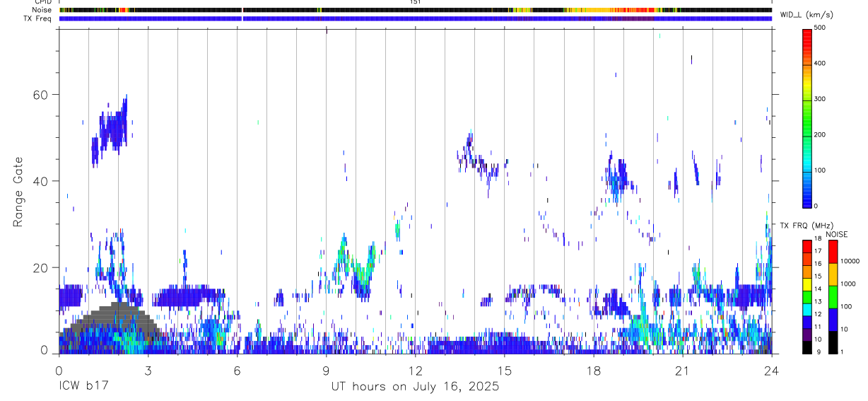Click the x-axis tick label 15
The width and height of the screenshot is (868, 401).
pos(505,370)
